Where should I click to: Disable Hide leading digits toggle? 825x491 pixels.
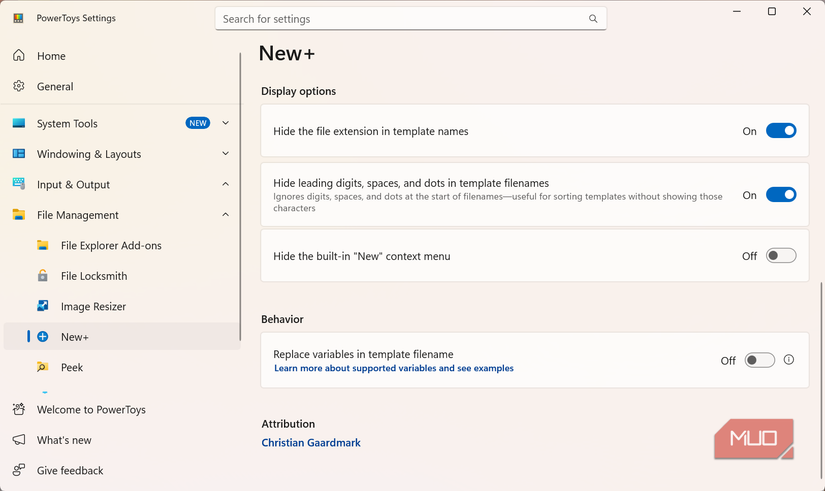click(781, 195)
